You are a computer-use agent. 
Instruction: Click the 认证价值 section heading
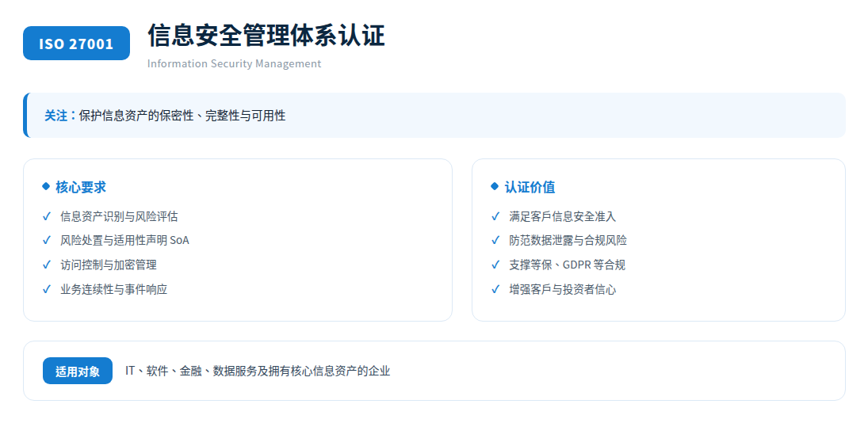[x=530, y=187]
